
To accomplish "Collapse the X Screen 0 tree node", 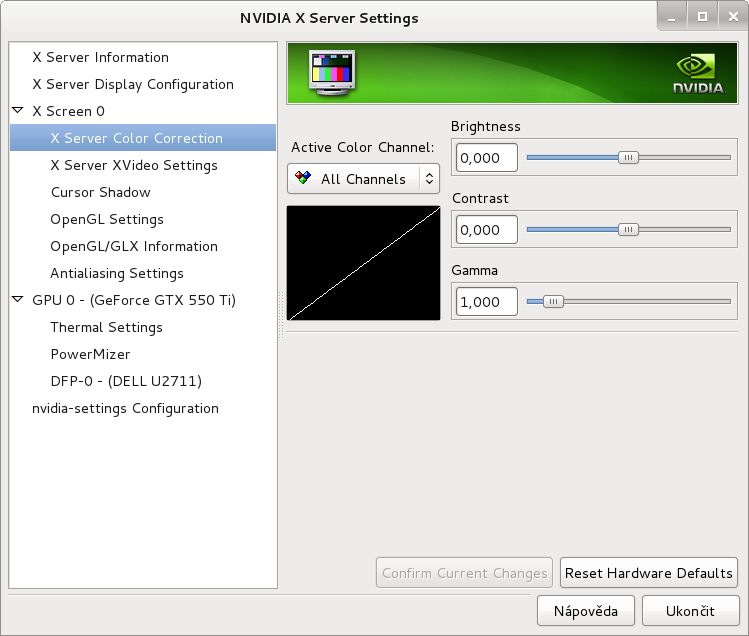I will pos(18,111).
